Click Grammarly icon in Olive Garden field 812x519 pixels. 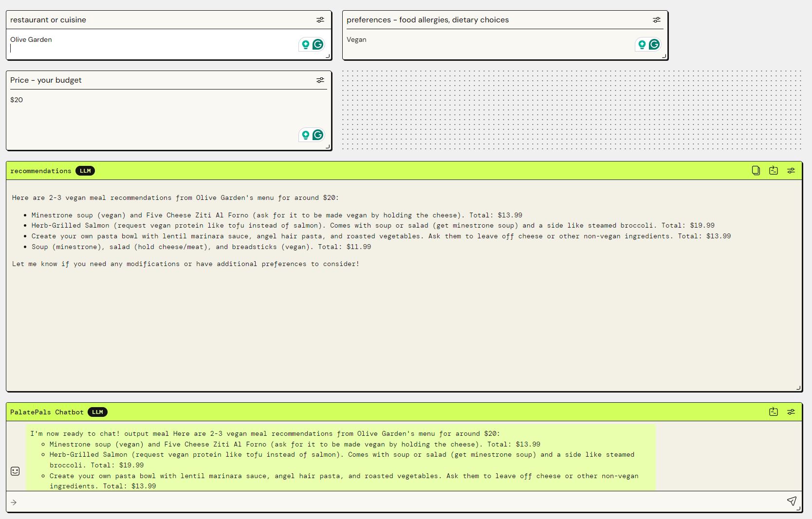click(x=318, y=45)
